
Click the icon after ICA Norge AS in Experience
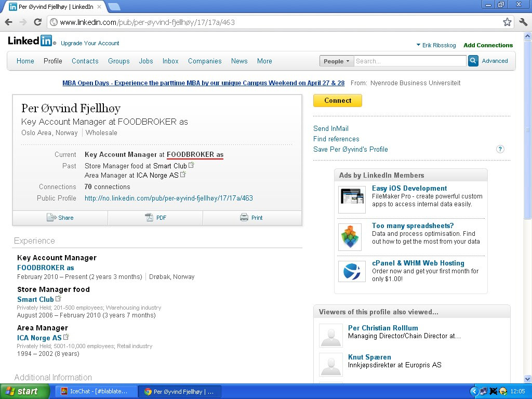[66, 337]
